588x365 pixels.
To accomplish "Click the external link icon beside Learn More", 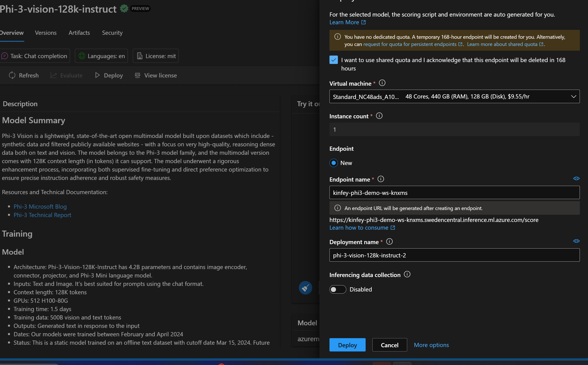I will pos(363,22).
